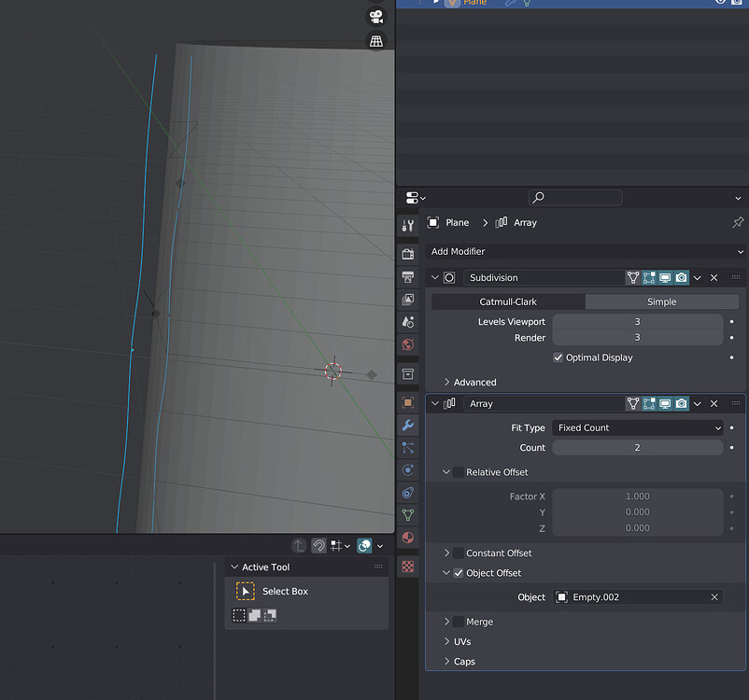Image resolution: width=749 pixels, height=700 pixels.
Task: Enable the Merge checkbox
Action: tap(459, 622)
